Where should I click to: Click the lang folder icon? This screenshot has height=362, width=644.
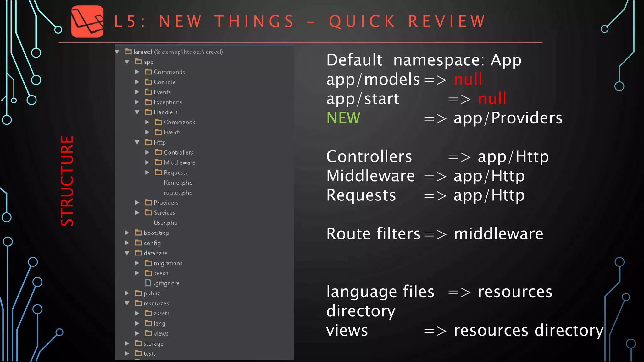click(148, 323)
